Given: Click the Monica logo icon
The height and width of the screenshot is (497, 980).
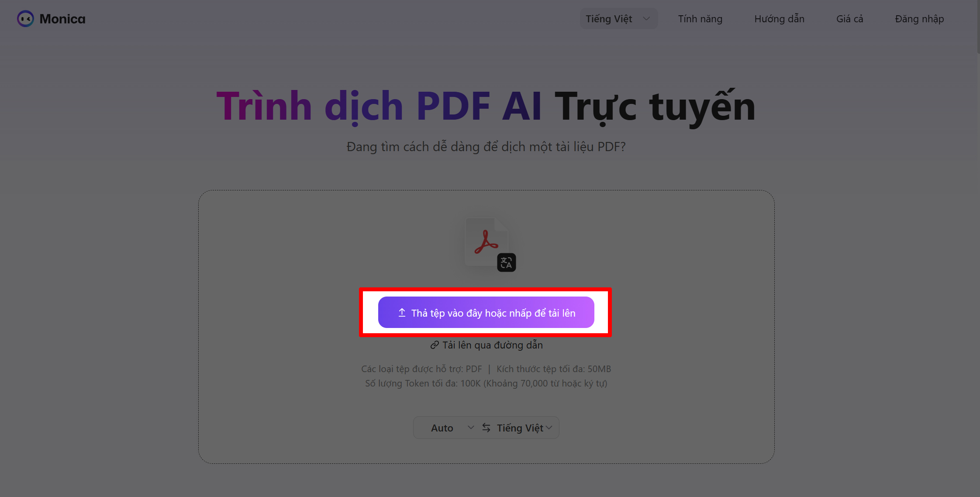Looking at the screenshot, I should coord(25,19).
